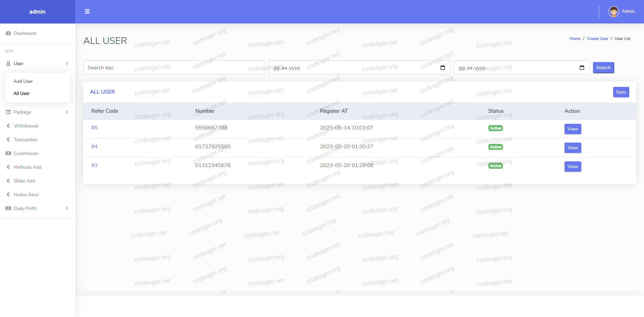The height and width of the screenshot is (317, 644).
Task: Focus the Search key input field
Action: 174,68
